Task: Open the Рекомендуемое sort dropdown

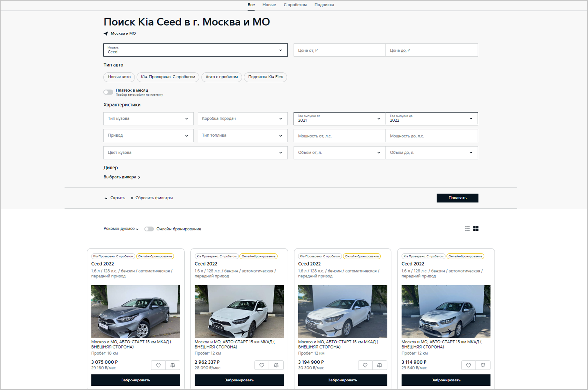Action: tap(121, 229)
